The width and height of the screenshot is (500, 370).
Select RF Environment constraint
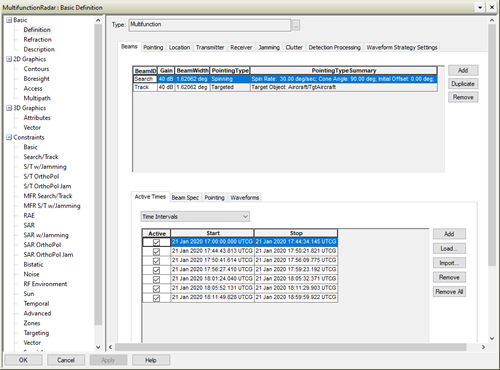45,284
